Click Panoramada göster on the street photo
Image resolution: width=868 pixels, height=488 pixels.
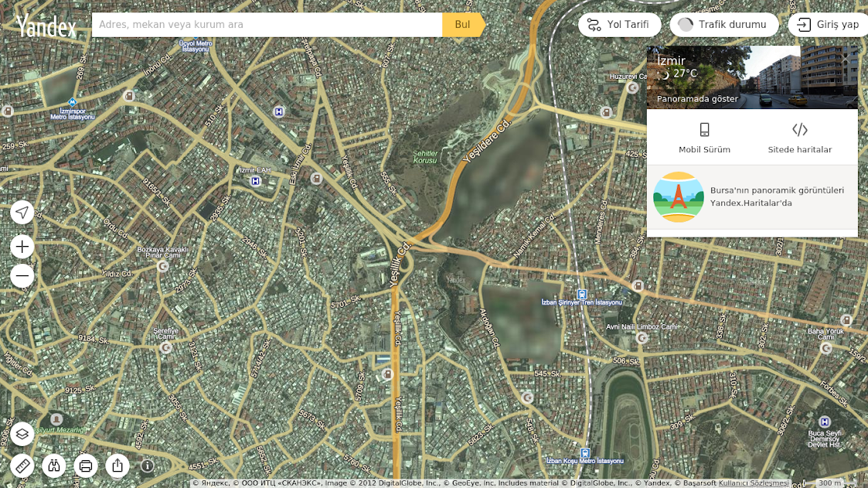coord(697,98)
